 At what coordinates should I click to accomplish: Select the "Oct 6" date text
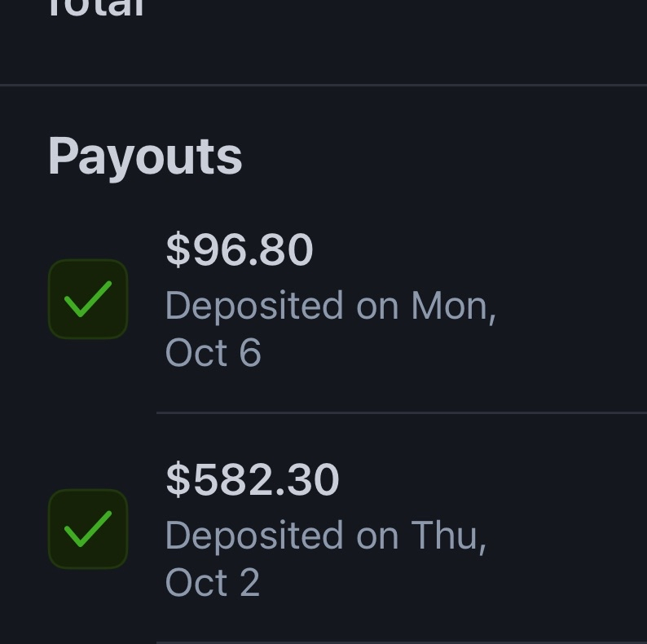213,354
